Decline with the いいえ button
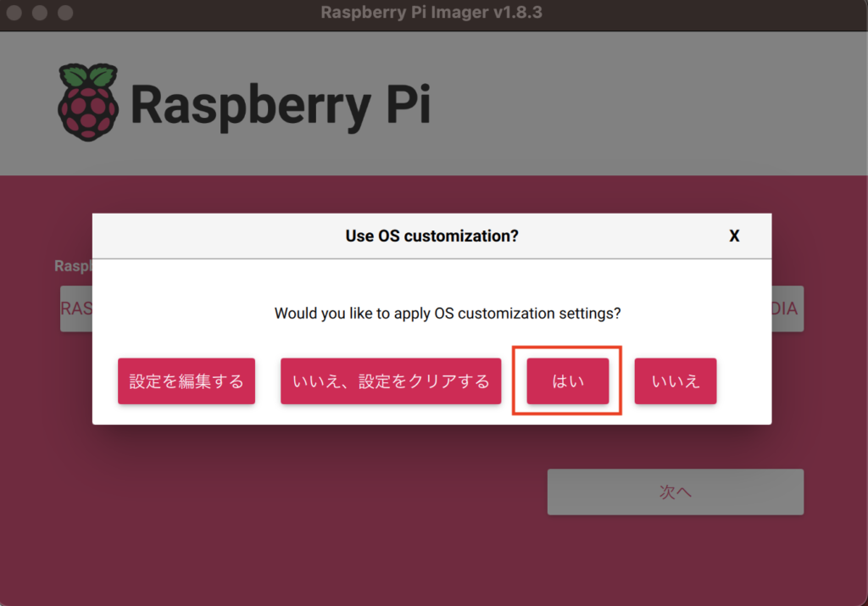 tap(676, 381)
